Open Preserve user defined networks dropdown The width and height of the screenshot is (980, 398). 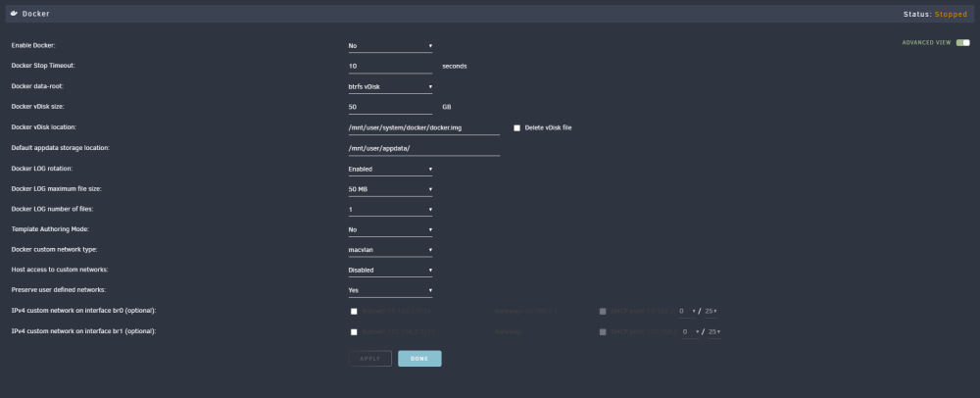tap(391, 290)
